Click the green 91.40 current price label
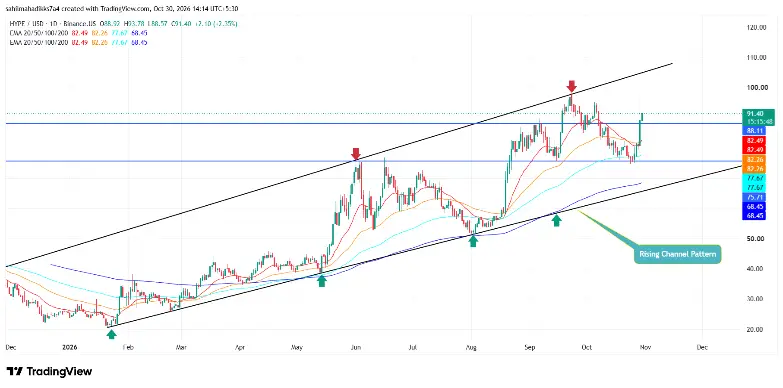 tap(755, 114)
